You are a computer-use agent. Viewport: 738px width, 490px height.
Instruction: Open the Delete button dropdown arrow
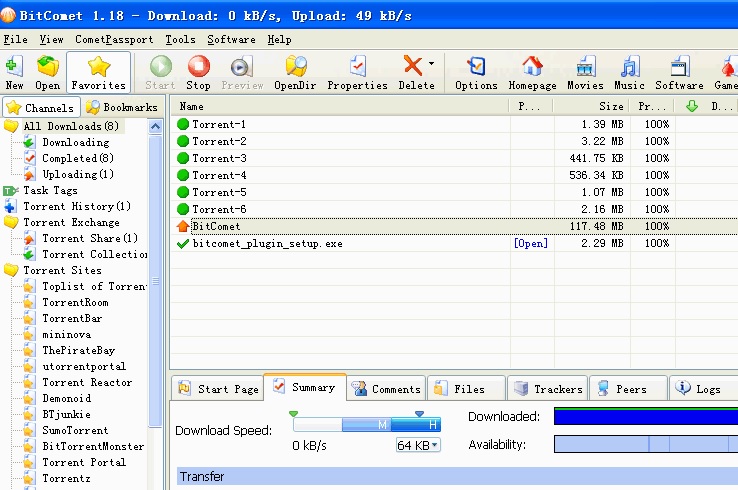(x=432, y=63)
